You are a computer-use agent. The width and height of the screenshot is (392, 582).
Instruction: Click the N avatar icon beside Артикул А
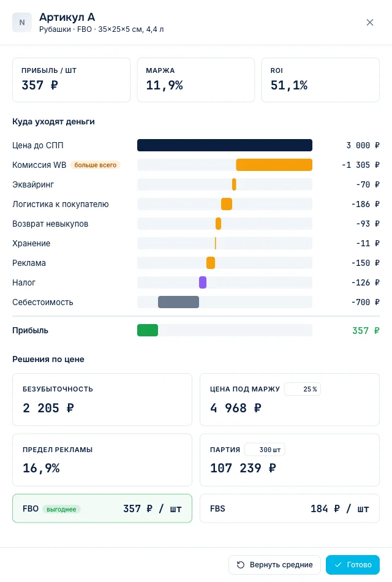(x=22, y=22)
